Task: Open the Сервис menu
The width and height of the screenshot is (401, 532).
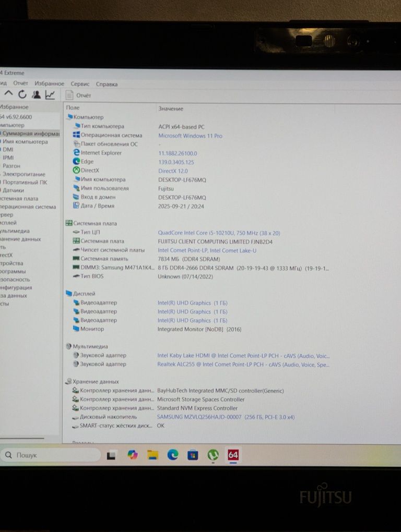Action: [80, 84]
